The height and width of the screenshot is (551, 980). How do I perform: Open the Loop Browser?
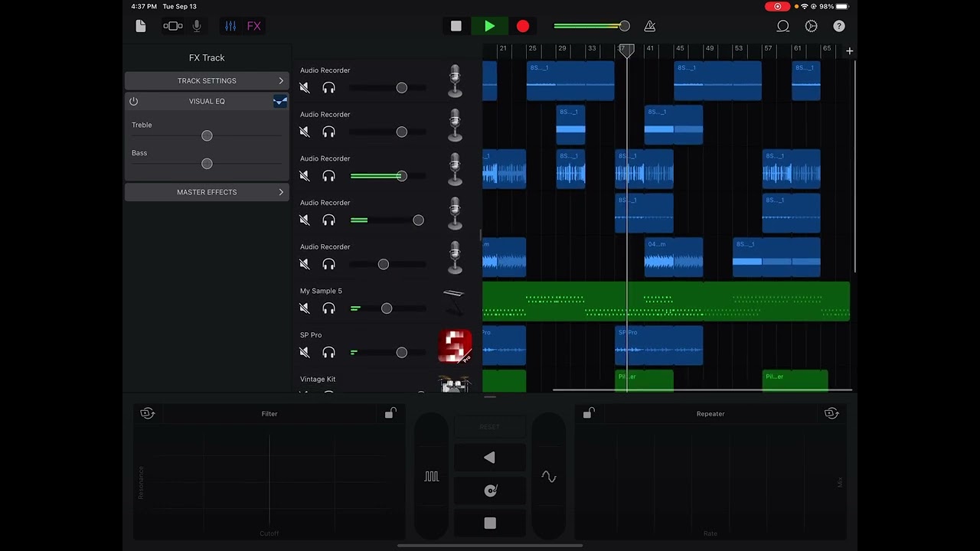tap(783, 26)
